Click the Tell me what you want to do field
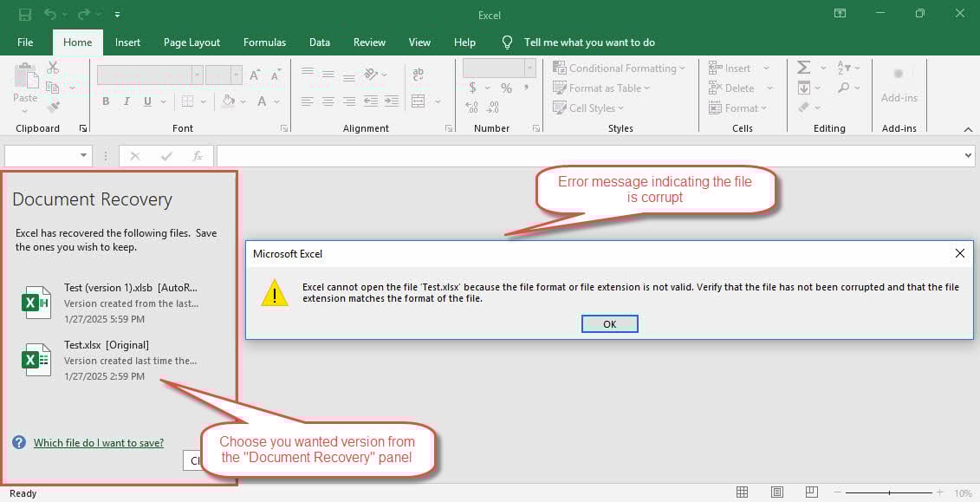The height and width of the screenshot is (502, 980). tap(589, 42)
